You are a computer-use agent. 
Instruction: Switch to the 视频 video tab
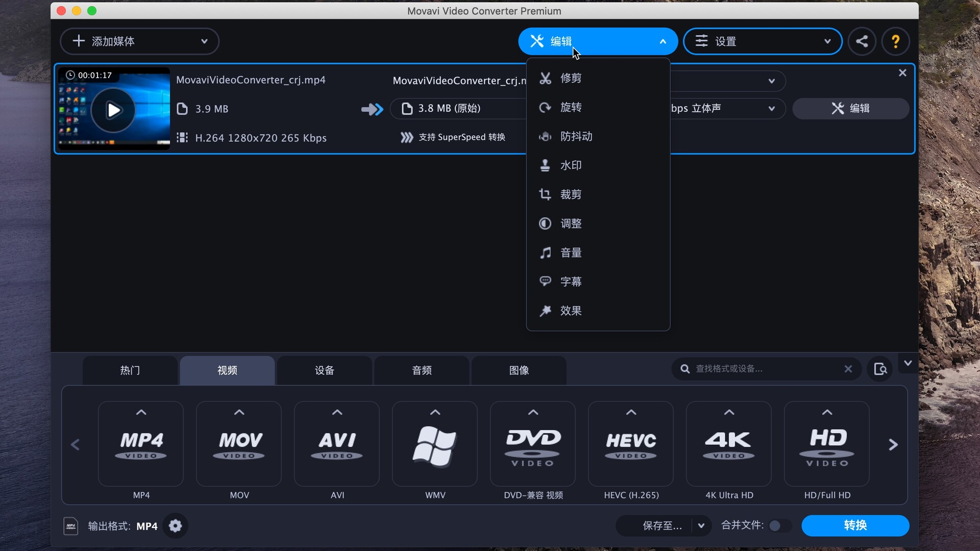[x=227, y=370]
